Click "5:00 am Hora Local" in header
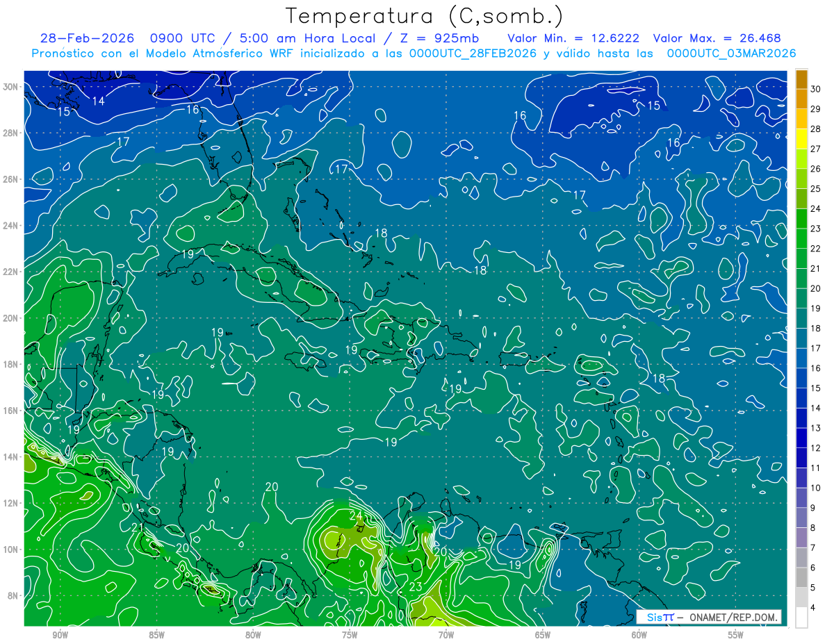 click(309, 38)
